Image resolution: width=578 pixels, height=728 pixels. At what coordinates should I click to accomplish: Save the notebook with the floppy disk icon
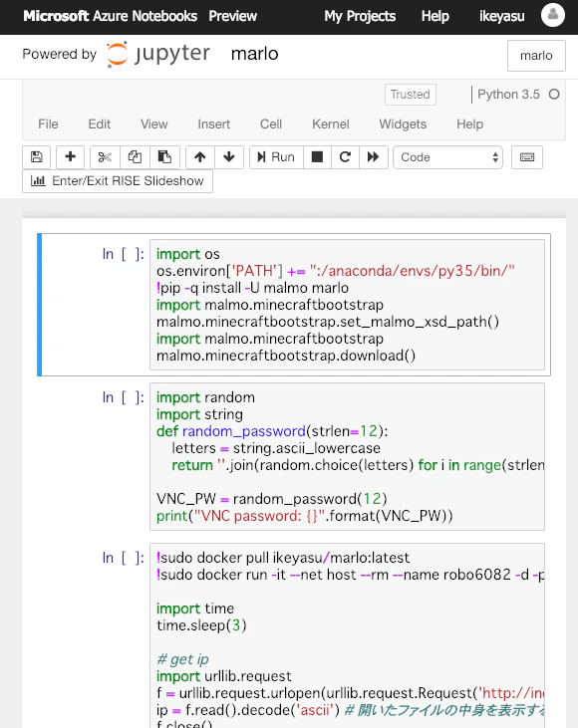[37, 157]
